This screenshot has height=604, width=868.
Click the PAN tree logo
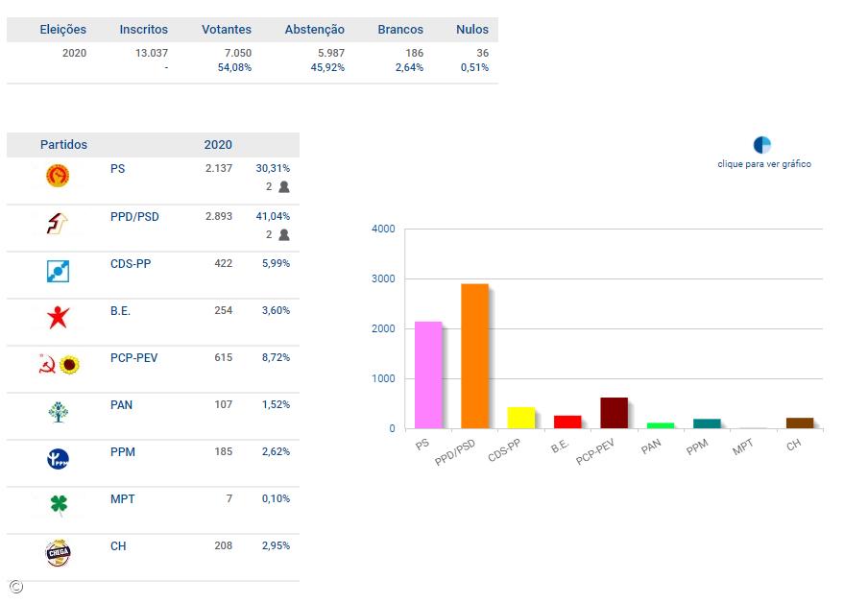(x=58, y=412)
